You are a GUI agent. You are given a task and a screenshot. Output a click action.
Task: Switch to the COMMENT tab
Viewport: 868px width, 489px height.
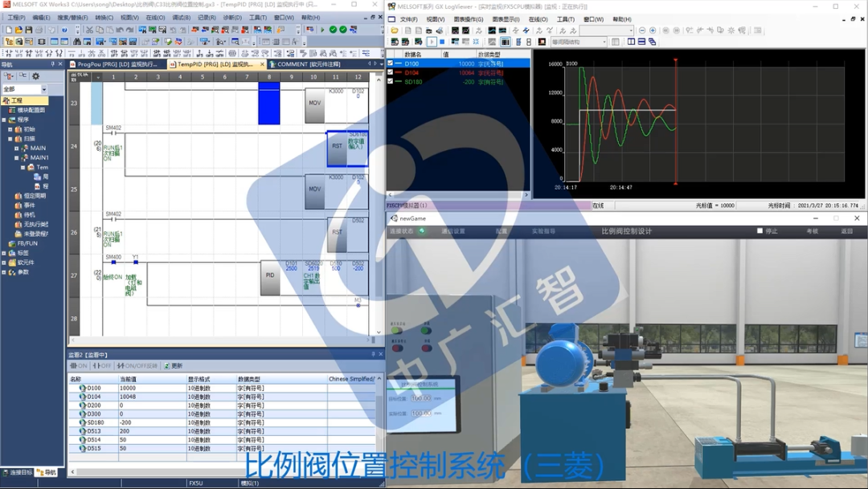309,64
